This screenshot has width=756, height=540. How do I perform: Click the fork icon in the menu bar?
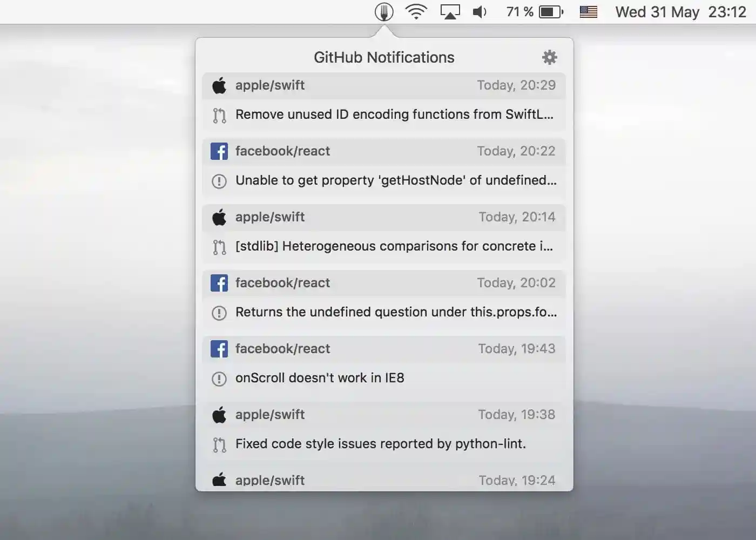pyautogui.click(x=384, y=11)
